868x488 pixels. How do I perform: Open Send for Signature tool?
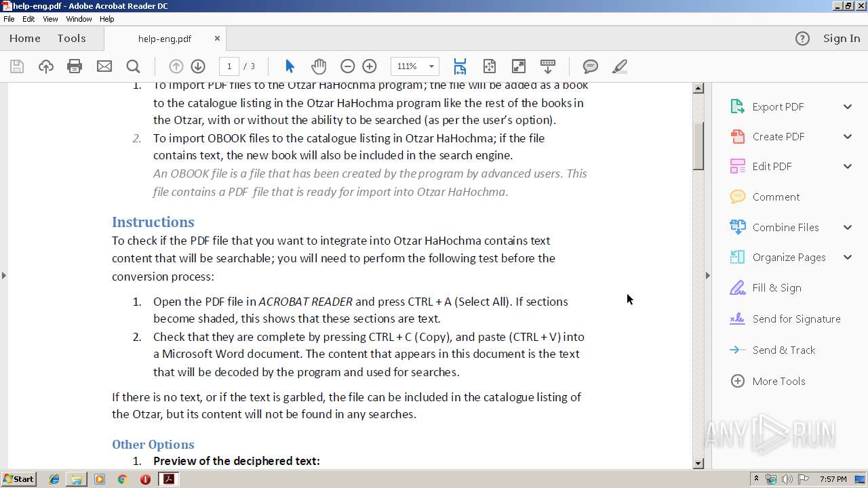[x=796, y=319]
